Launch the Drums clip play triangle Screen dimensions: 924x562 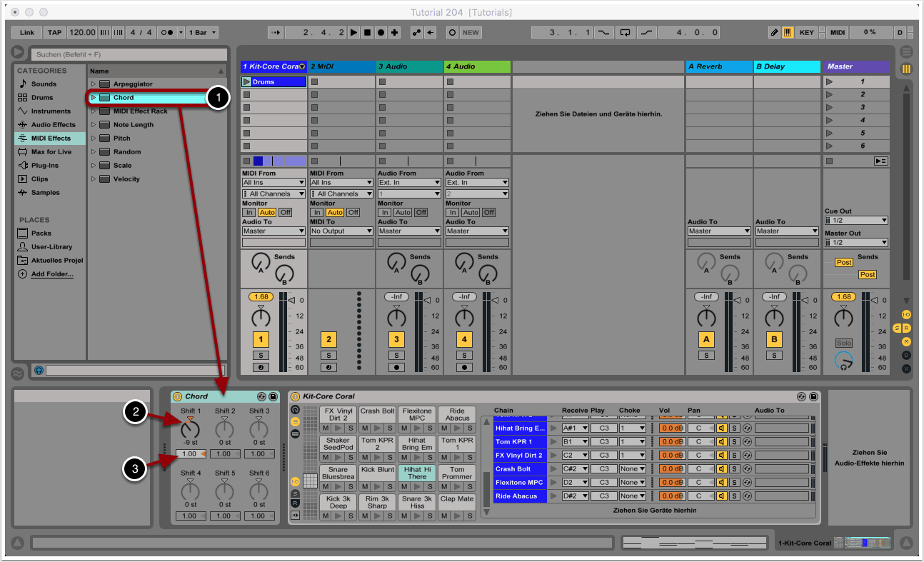[x=246, y=82]
